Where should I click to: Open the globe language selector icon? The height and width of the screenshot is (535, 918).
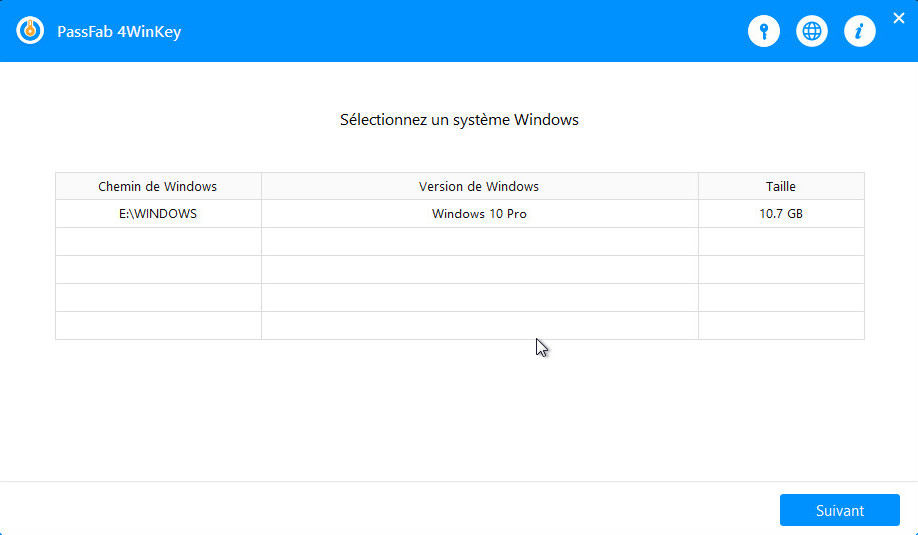tap(811, 31)
